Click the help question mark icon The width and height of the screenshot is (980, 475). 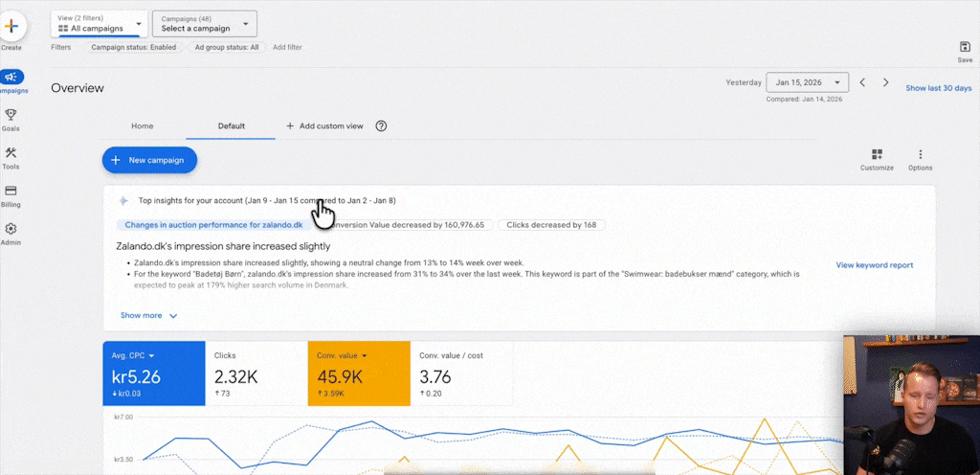tap(381, 126)
